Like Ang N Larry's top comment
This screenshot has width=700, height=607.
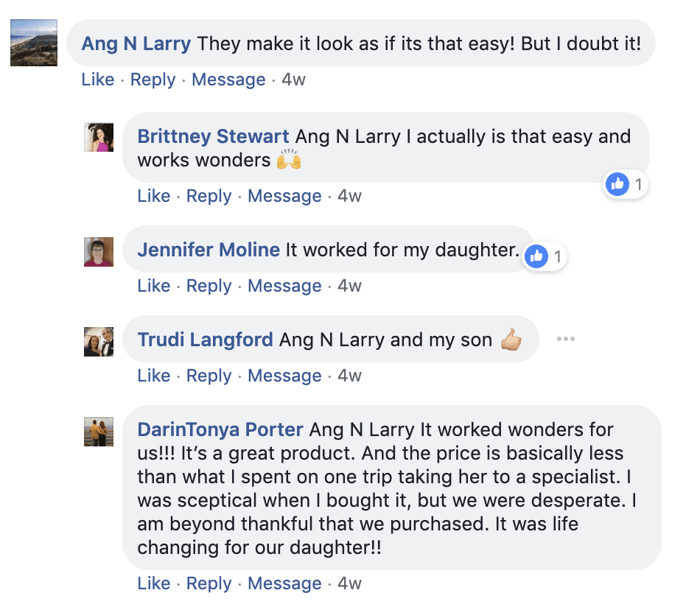tap(98, 80)
